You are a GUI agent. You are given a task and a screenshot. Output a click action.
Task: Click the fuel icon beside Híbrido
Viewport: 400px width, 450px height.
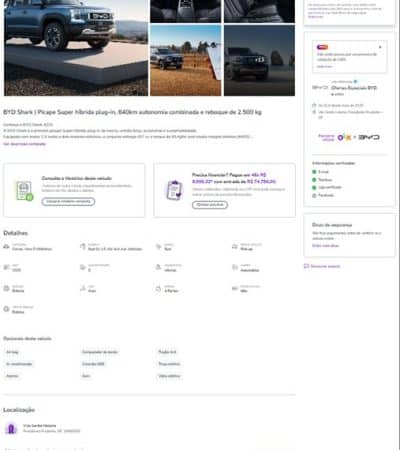pos(159,267)
